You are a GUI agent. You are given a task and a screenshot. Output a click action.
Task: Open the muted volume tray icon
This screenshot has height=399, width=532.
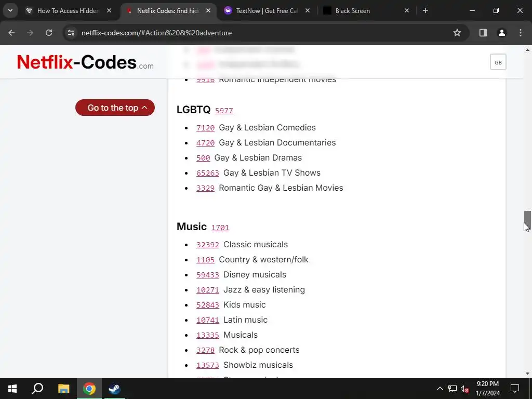point(465,389)
